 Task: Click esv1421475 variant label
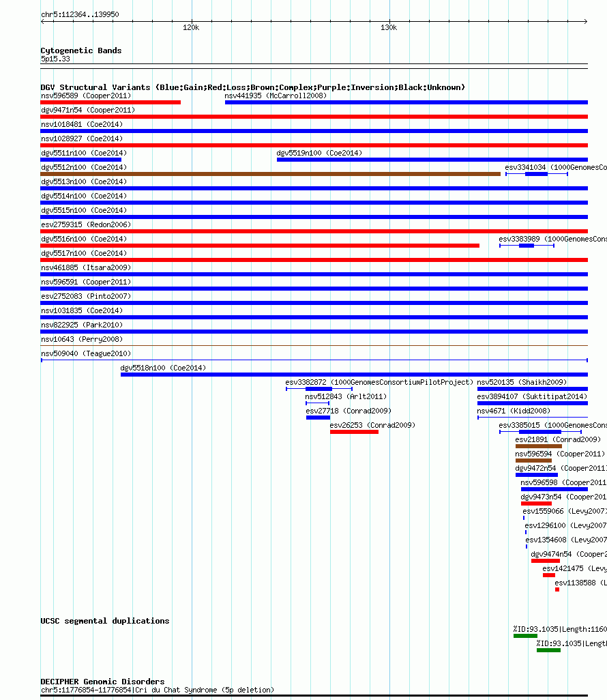coord(574,568)
